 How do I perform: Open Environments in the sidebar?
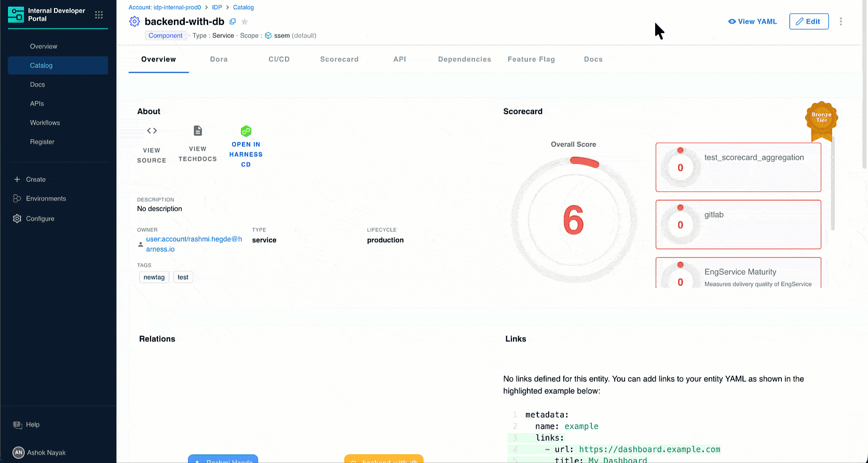46,199
